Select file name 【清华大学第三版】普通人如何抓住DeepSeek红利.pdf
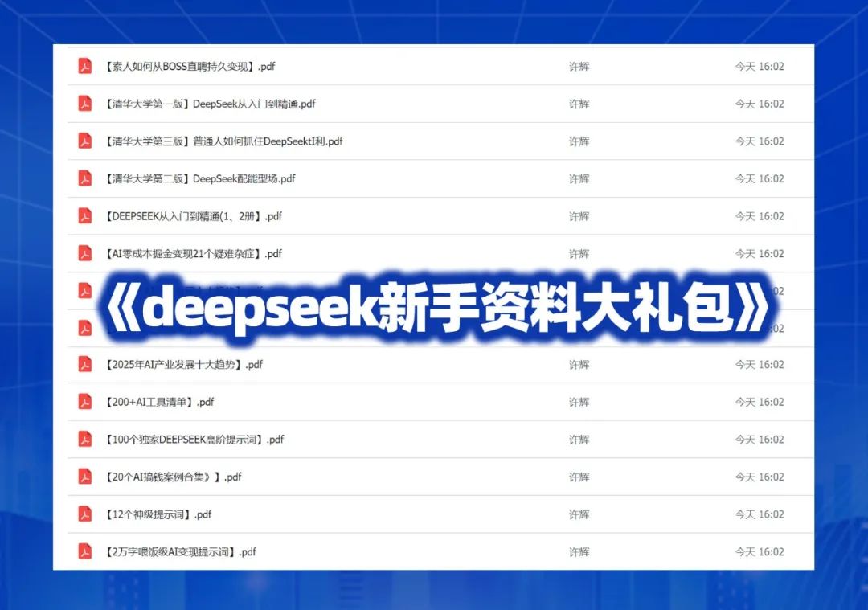The width and height of the screenshot is (868, 610). 223,141
